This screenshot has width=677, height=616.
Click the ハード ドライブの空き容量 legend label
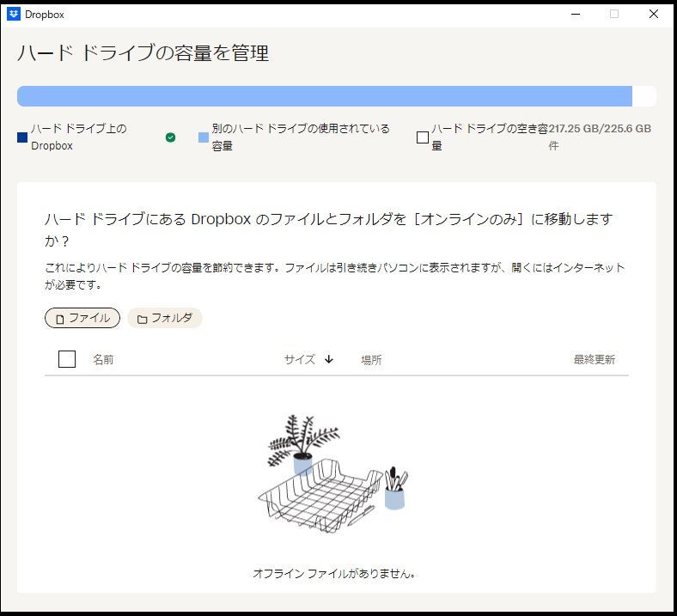coord(490,137)
